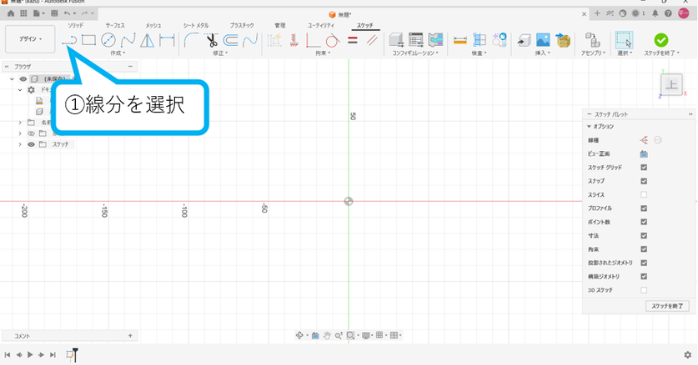Click the ViewCube top face

(671, 85)
